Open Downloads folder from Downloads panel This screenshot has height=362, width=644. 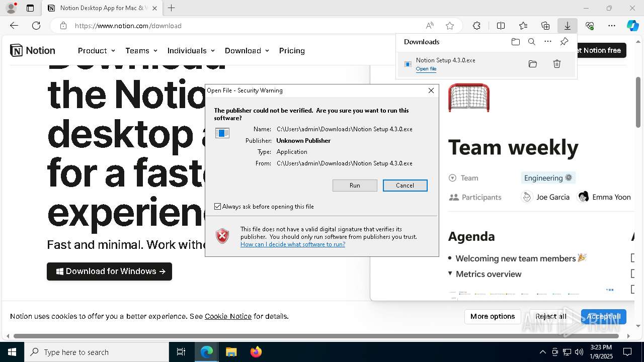(x=515, y=42)
